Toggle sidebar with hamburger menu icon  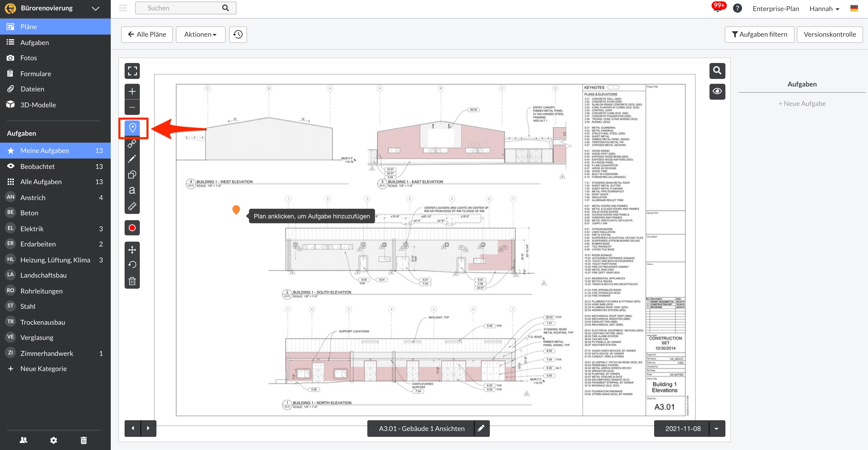coord(123,8)
